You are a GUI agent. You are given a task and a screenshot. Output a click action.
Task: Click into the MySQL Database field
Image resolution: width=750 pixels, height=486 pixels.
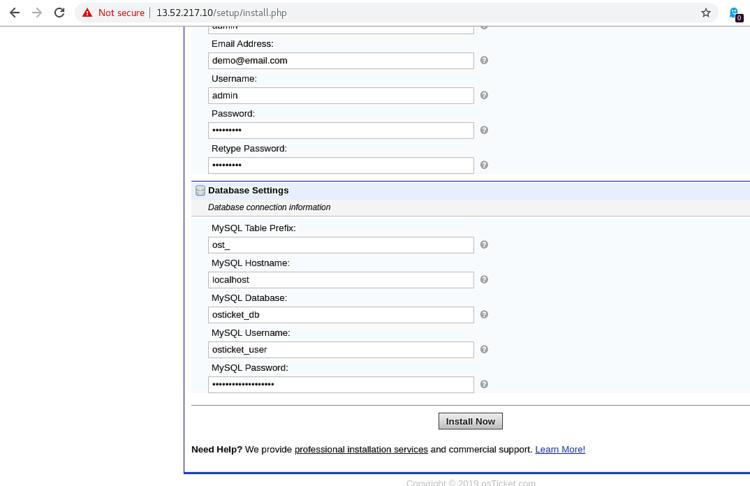tap(340, 315)
